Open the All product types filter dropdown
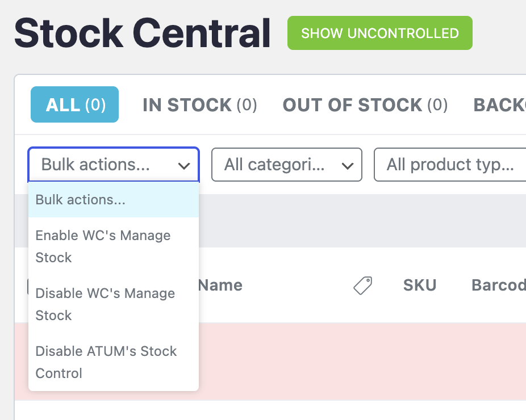Screen dimensions: 526x420 [450, 165]
